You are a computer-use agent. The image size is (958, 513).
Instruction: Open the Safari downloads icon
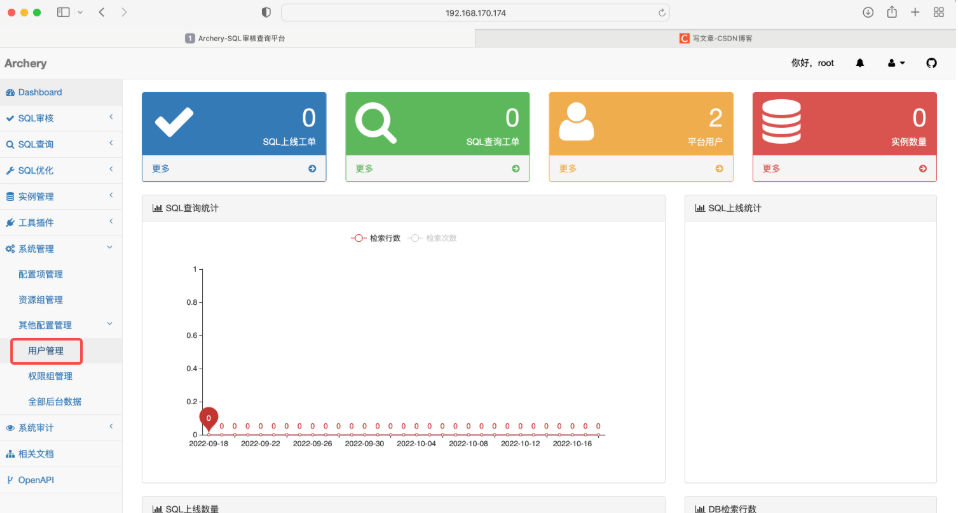click(x=868, y=12)
